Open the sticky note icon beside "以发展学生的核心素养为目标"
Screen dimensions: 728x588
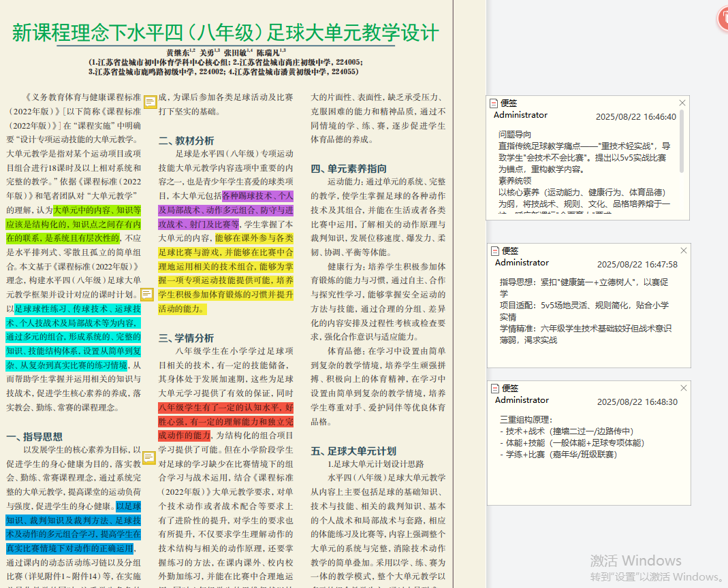click(x=148, y=457)
